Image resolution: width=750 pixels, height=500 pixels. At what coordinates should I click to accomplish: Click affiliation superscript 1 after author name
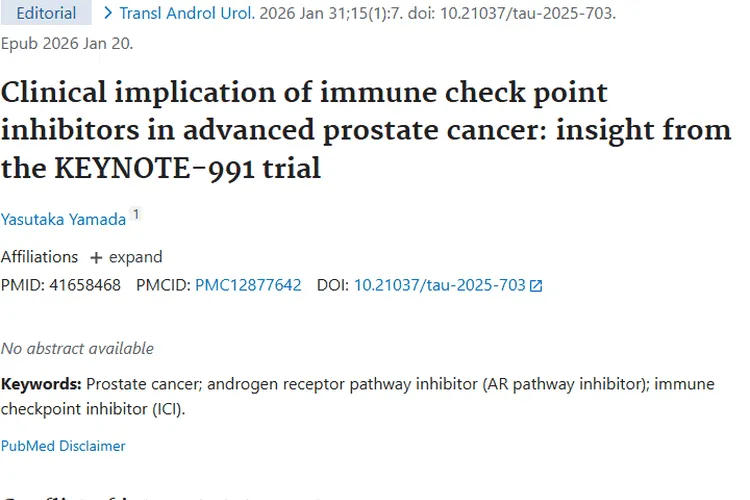click(x=136, y=215)
